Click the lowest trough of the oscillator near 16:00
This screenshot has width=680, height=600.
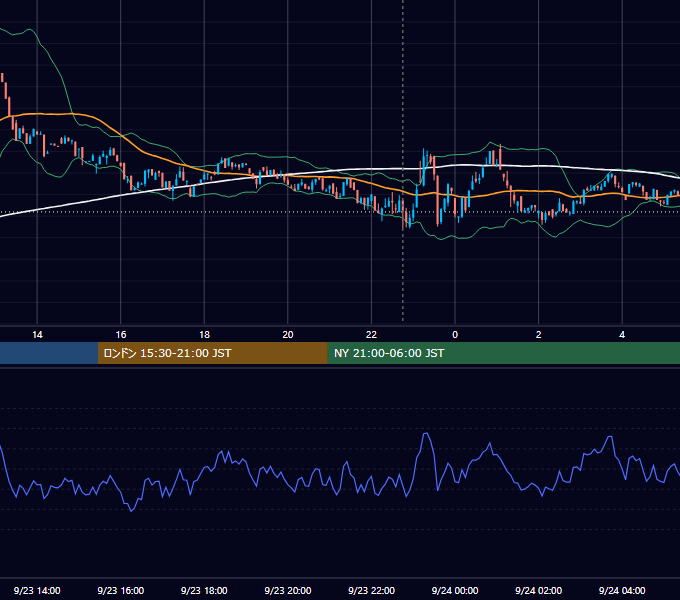(x=132, y=511)
